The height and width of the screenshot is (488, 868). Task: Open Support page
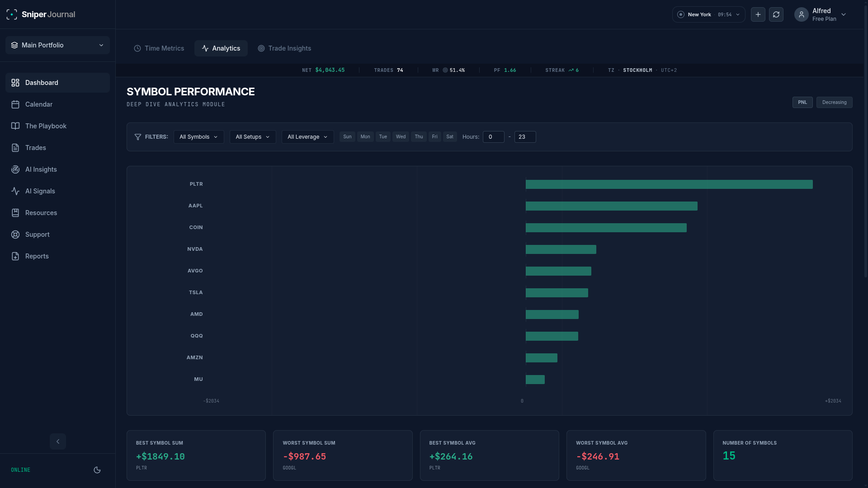(x=58, y=235)
